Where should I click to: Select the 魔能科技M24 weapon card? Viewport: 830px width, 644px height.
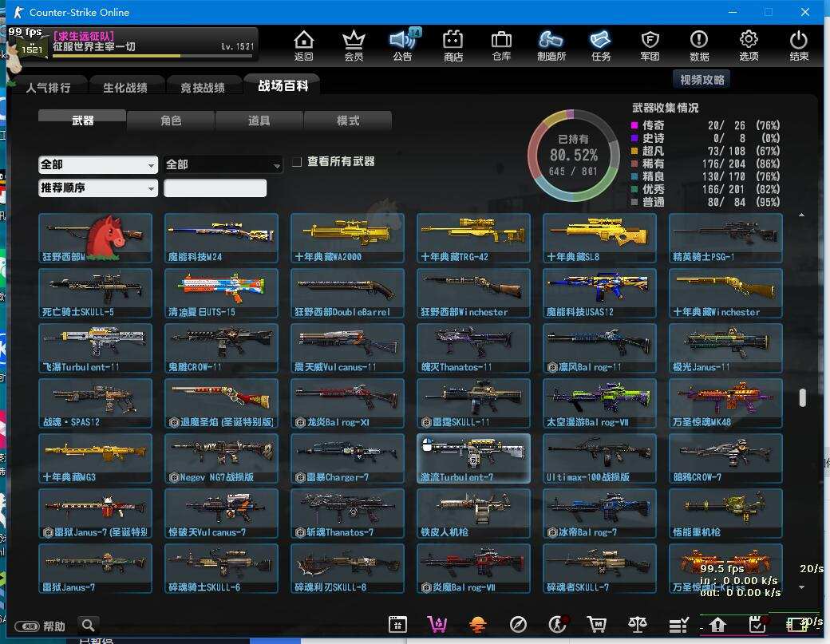[x=221, y=238]
